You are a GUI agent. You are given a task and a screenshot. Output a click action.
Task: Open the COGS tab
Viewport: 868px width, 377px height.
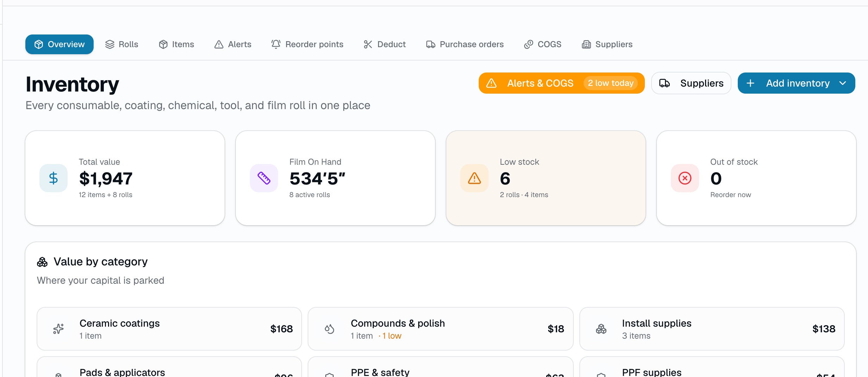[543, 44]
